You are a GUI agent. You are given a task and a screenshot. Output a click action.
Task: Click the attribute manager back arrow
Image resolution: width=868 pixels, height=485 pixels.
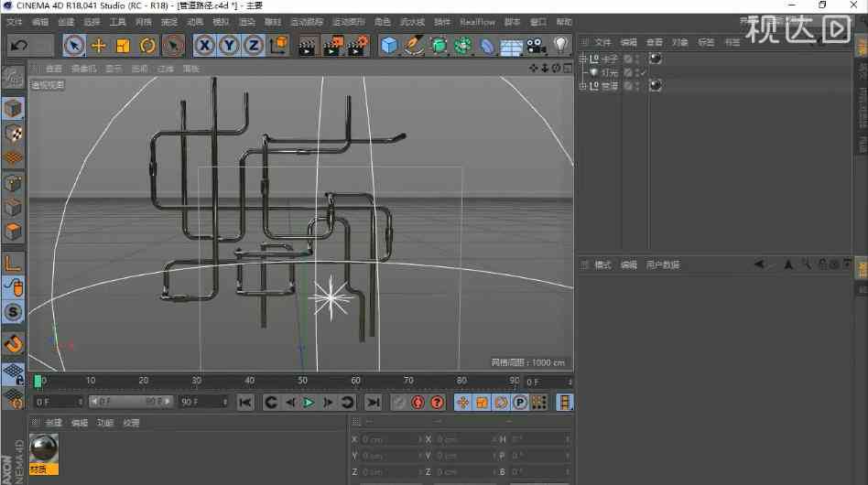pyautogui.click(x=760, y=264)
